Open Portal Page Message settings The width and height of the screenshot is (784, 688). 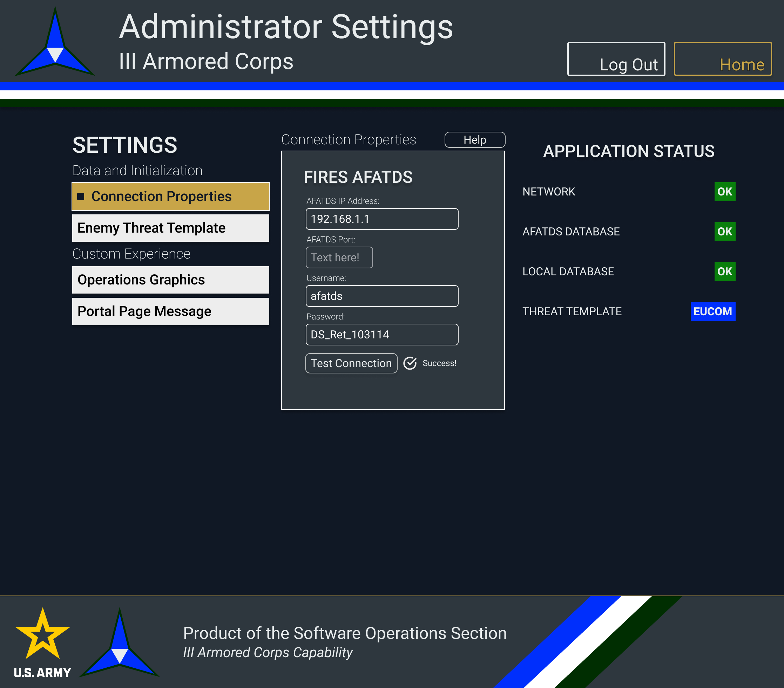pyautogui.click(x=171, y=311)
